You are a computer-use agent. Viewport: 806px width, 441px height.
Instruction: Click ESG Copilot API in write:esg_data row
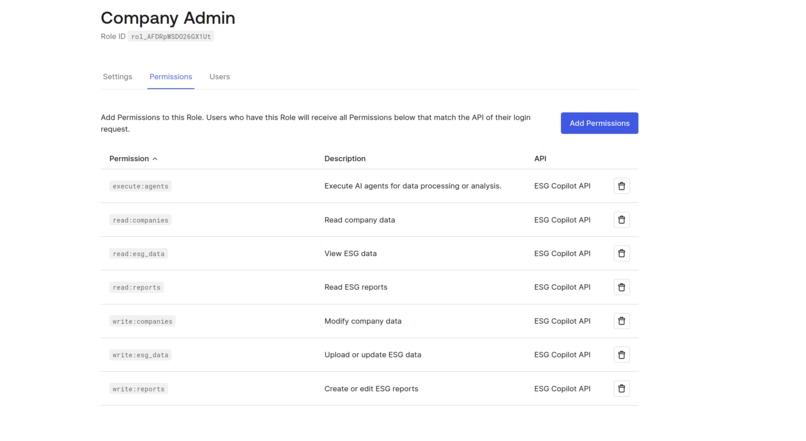click(x=562, y=355)
